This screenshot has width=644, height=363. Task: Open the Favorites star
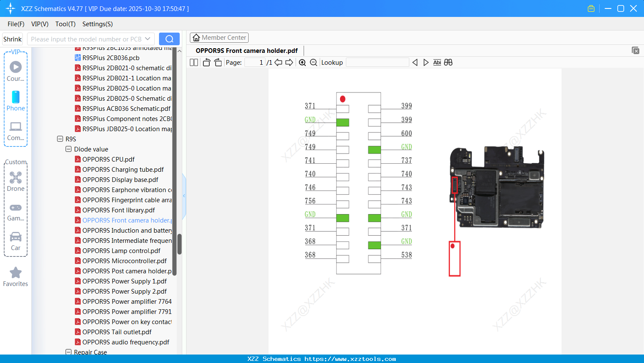[x=16, y=277]
